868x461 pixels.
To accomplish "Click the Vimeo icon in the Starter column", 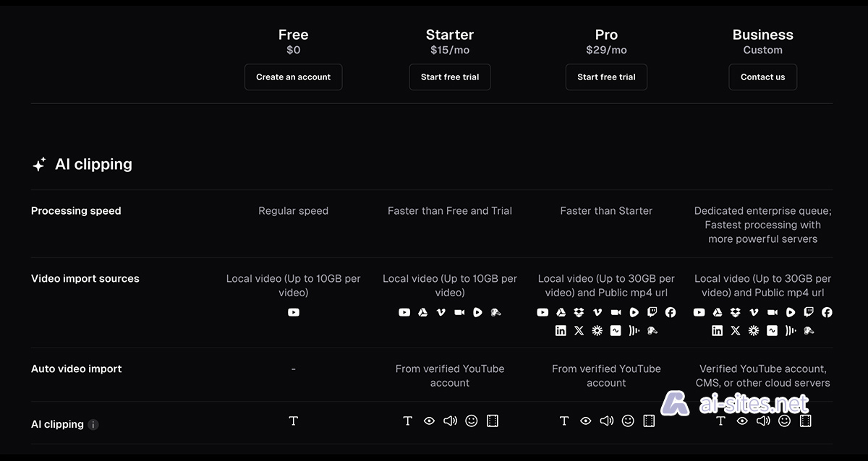I will 441,313.
